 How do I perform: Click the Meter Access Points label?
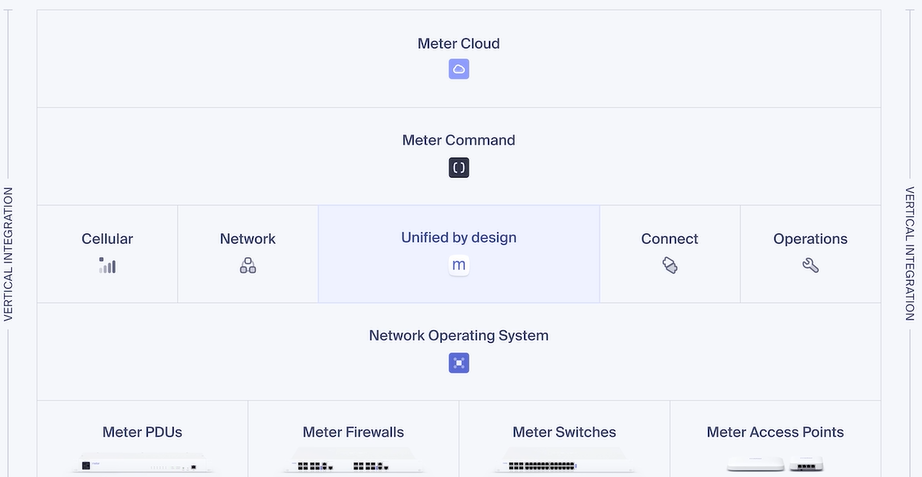775,432
